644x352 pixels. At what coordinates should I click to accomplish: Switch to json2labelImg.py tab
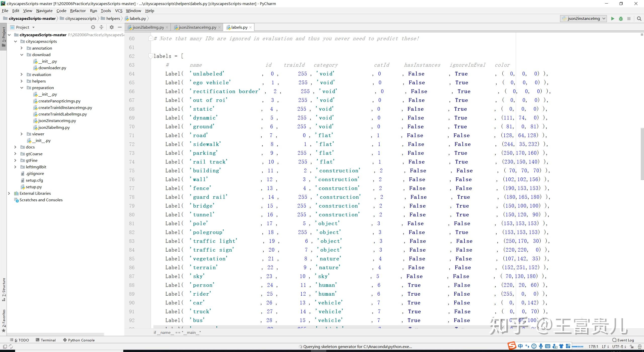[148, 27]
